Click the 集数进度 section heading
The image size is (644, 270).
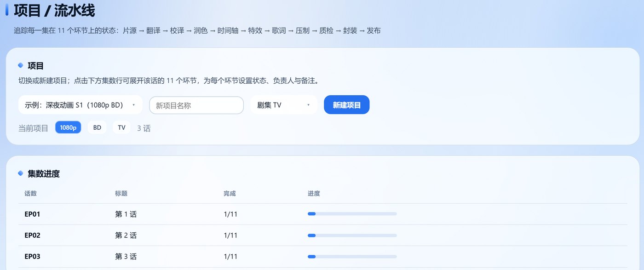(44, 174)
